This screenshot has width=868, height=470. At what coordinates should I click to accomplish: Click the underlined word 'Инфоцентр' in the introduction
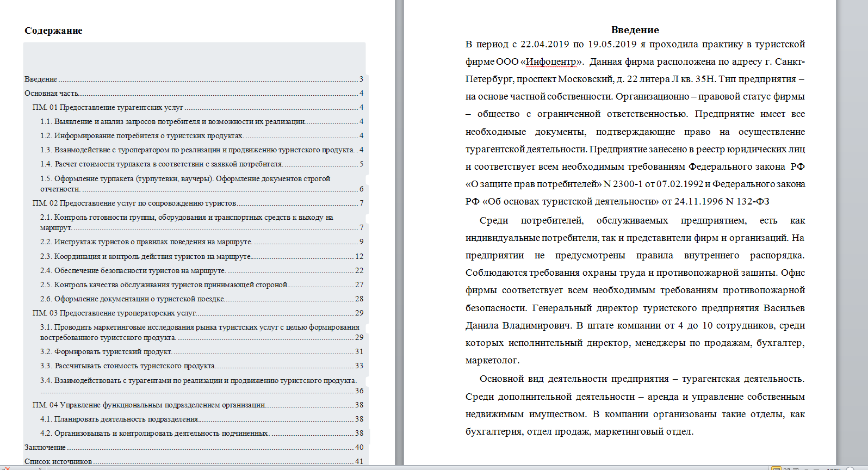click(x=551, y=61)
